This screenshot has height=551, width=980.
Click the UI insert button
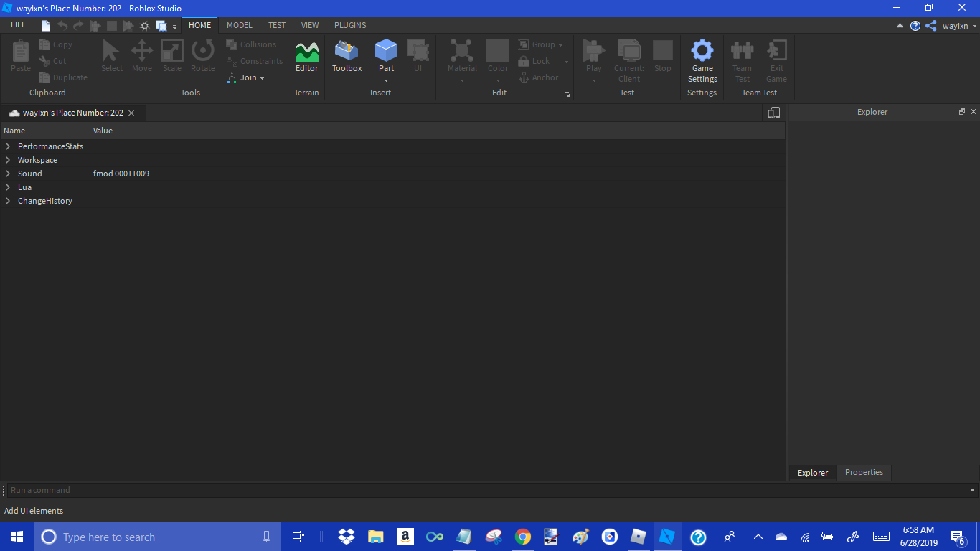pos(418,56)
